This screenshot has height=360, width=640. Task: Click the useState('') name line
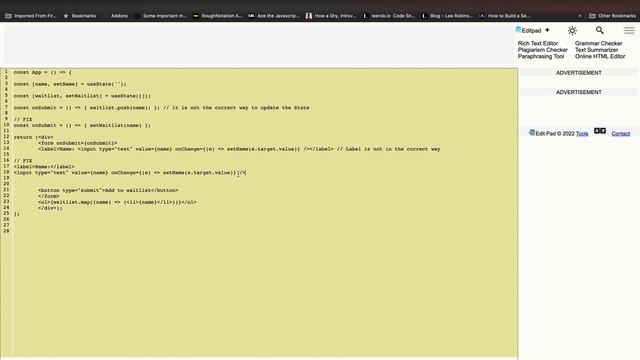(70, 84)
